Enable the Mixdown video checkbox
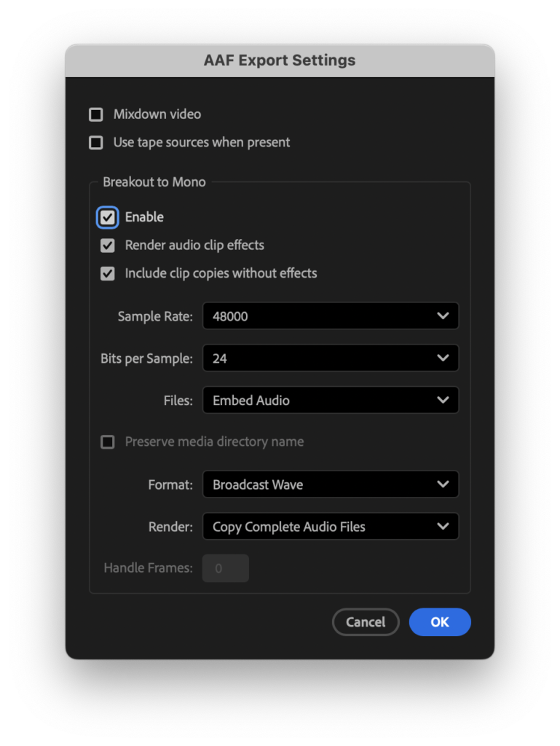 (x=95, y=114)
